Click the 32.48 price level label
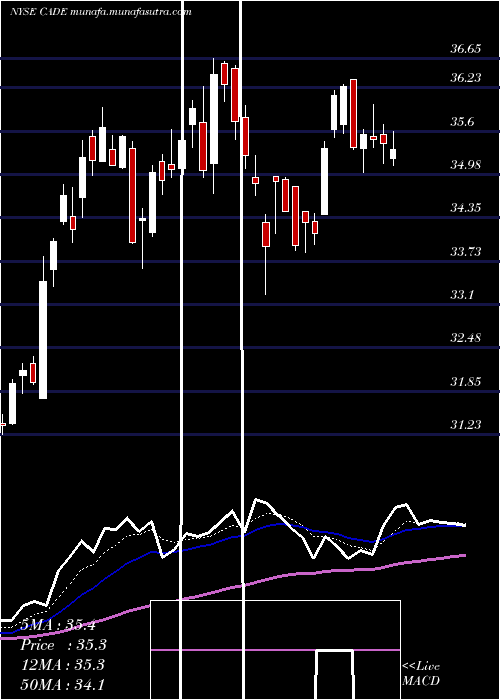The image size is (500, 700). (465, 338)
